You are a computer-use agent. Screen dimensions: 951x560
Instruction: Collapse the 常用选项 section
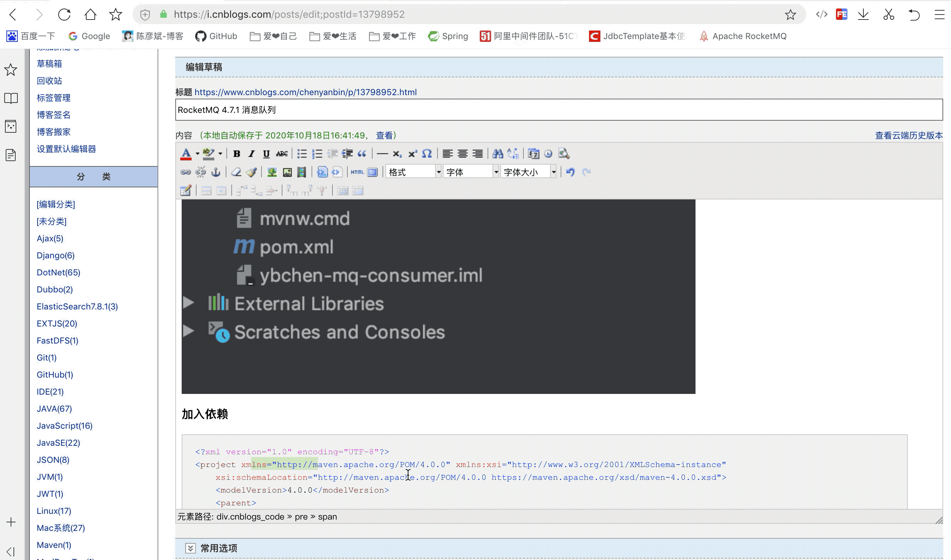coord(191,548)
